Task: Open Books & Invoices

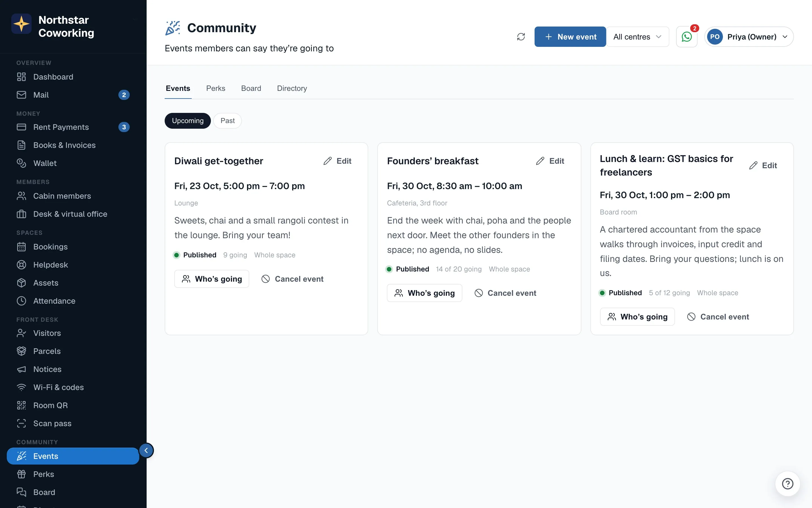Action: [73, 145]
